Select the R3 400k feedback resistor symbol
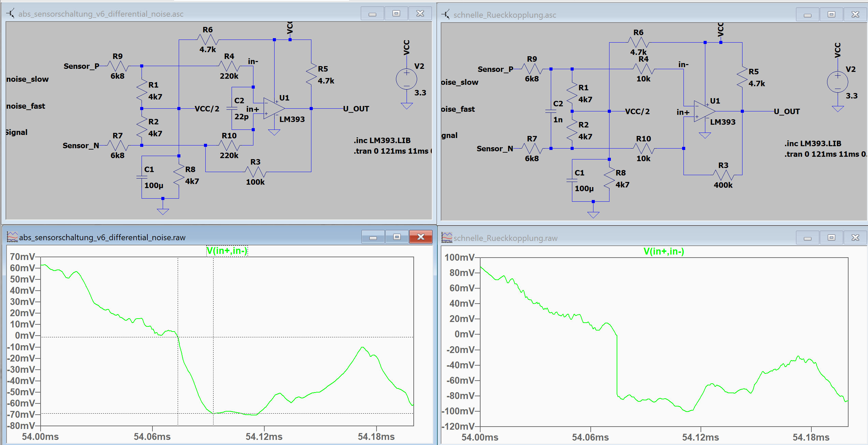The height and width of the screenshot is (445, 868). tap(723, 175)
